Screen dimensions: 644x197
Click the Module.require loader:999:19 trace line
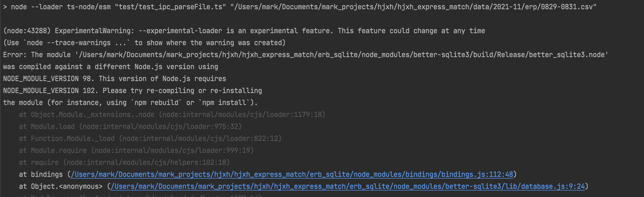coord(136,151)
